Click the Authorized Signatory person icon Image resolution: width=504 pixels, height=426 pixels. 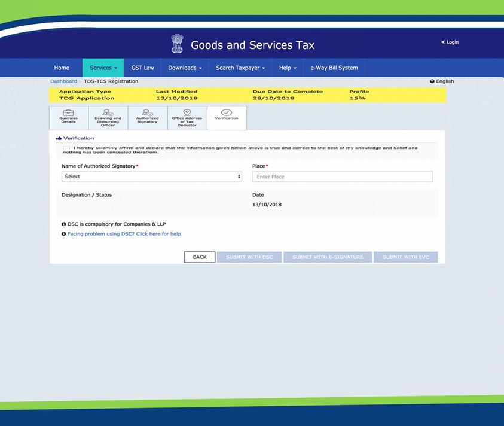coord(148,112)
